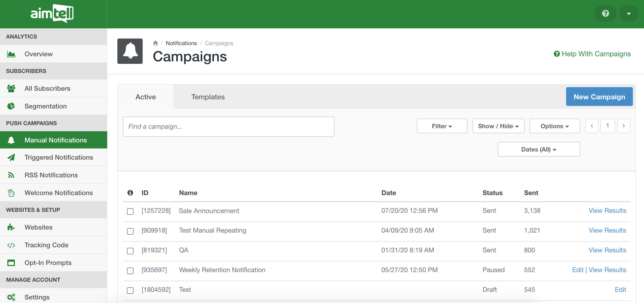Click the info icon in table header

130,193
